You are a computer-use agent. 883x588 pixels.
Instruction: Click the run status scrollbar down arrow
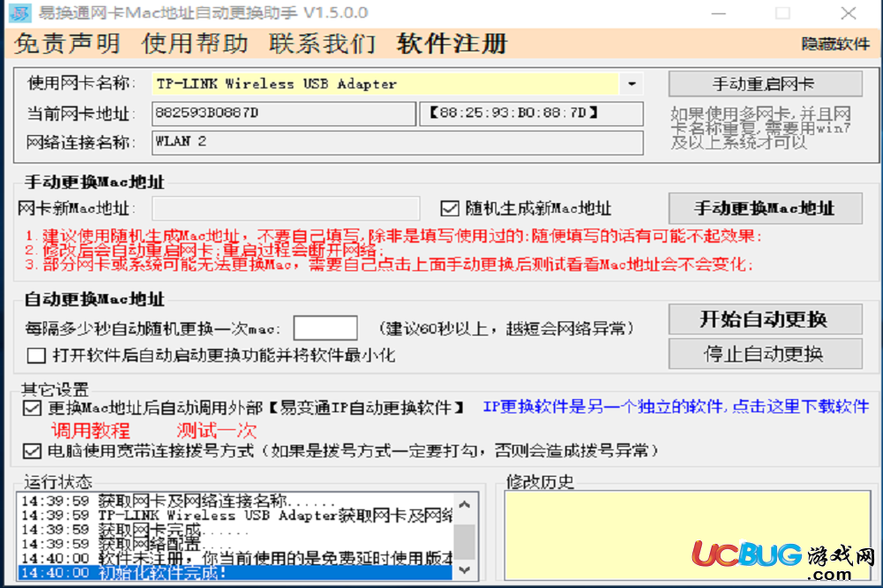click(x=464, y=569)
